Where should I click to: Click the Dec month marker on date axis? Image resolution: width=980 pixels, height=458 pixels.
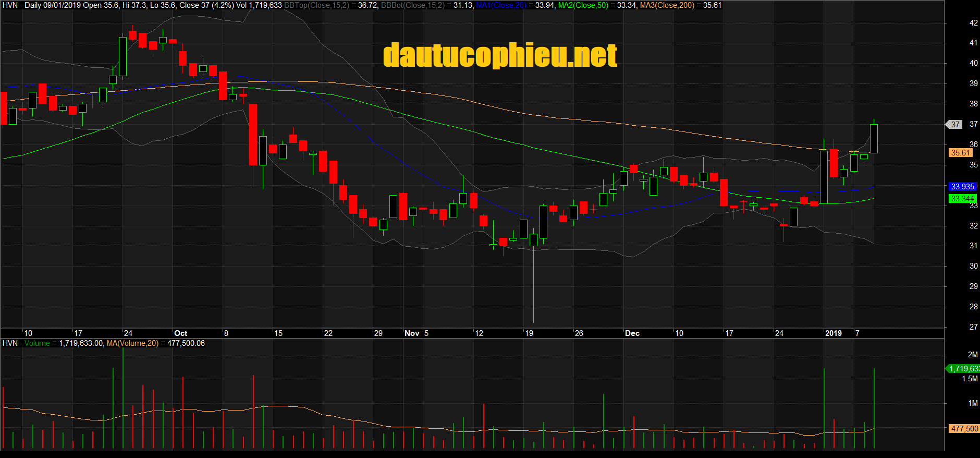point(632,333)
